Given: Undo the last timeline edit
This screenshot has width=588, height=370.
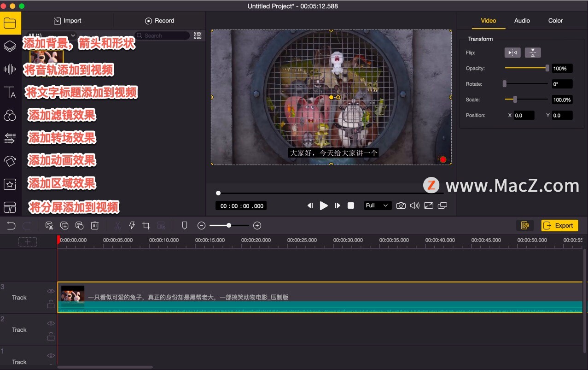Looking at the screenshot, I should pyautogui.click(x=11, y=225).
